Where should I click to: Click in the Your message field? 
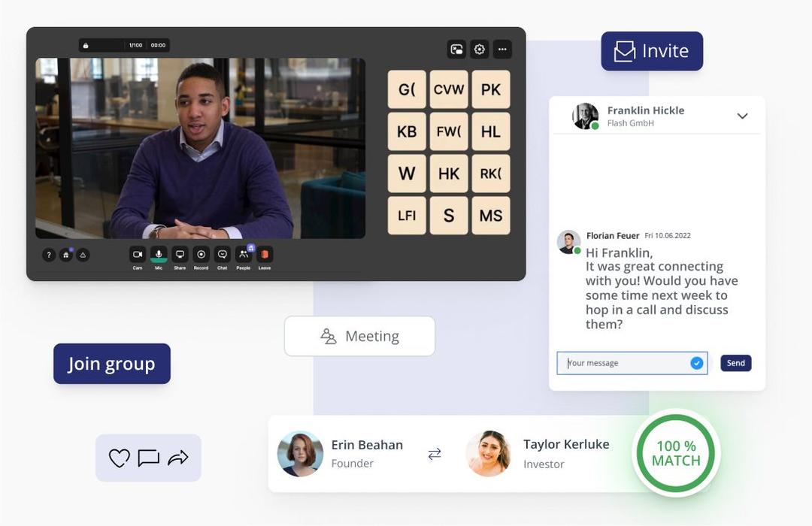[x=624, y=363]
